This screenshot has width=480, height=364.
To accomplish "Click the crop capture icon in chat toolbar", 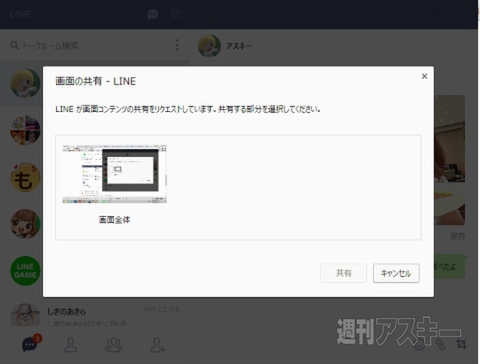I will 462,344.
